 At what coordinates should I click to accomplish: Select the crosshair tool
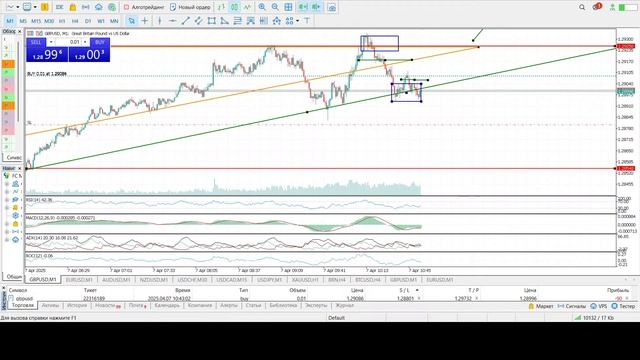(x=144, y=20)
